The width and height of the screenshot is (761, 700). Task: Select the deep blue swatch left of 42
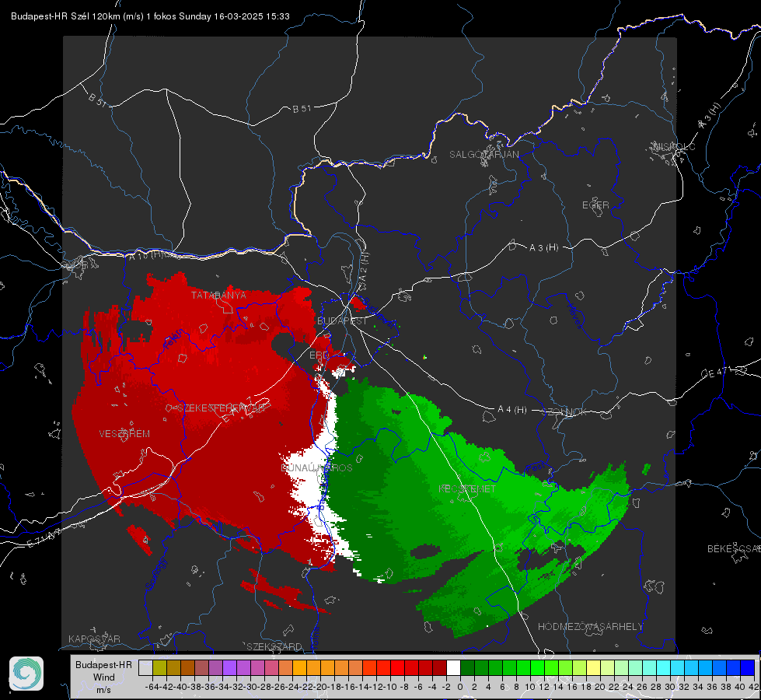click(748, 667)
